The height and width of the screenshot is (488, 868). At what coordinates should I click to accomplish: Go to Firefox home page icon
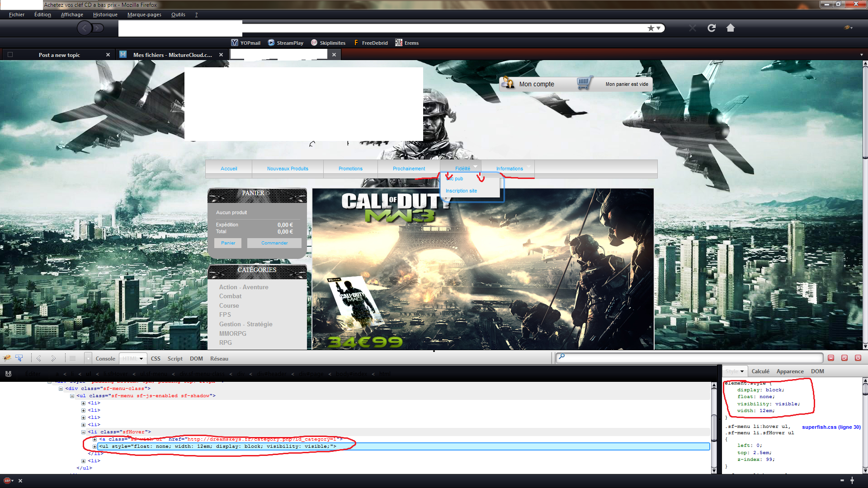coord(730,28)
